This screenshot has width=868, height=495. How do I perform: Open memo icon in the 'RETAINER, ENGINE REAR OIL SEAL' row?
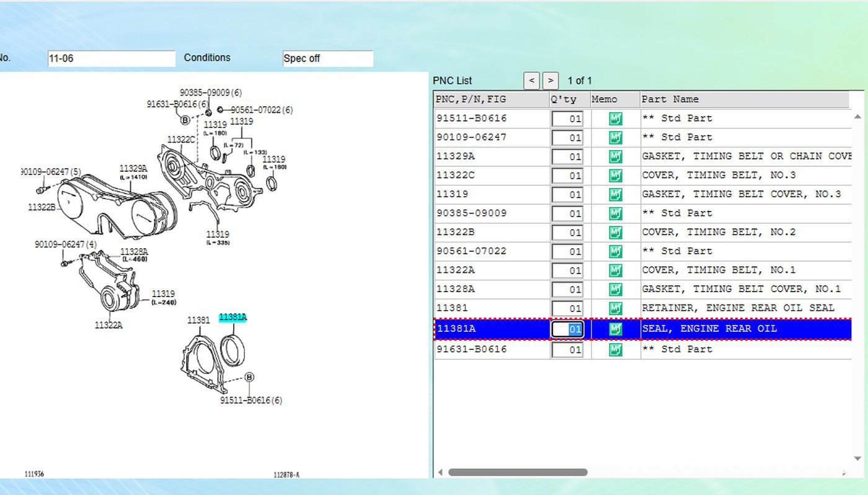615,308
